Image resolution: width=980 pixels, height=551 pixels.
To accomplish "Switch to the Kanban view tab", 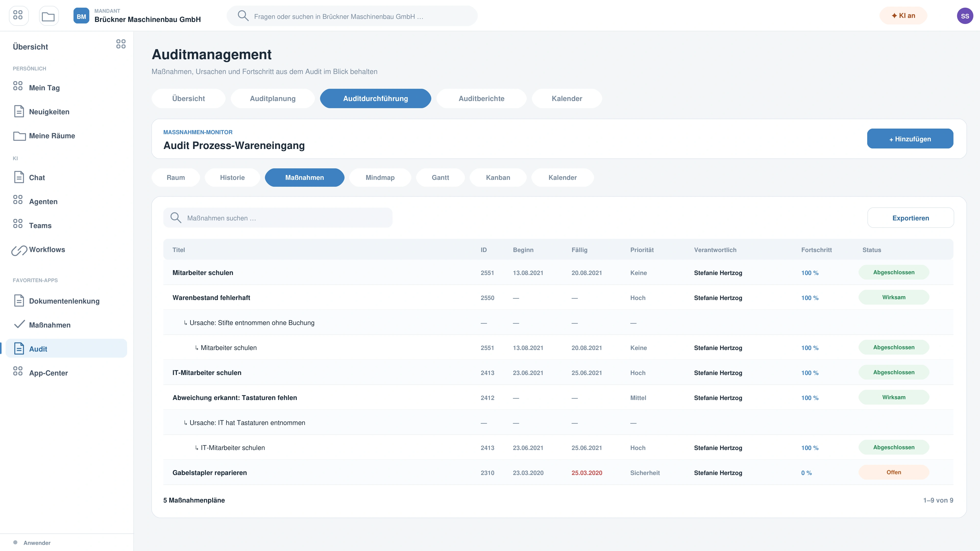I will (x=498, y=178).
